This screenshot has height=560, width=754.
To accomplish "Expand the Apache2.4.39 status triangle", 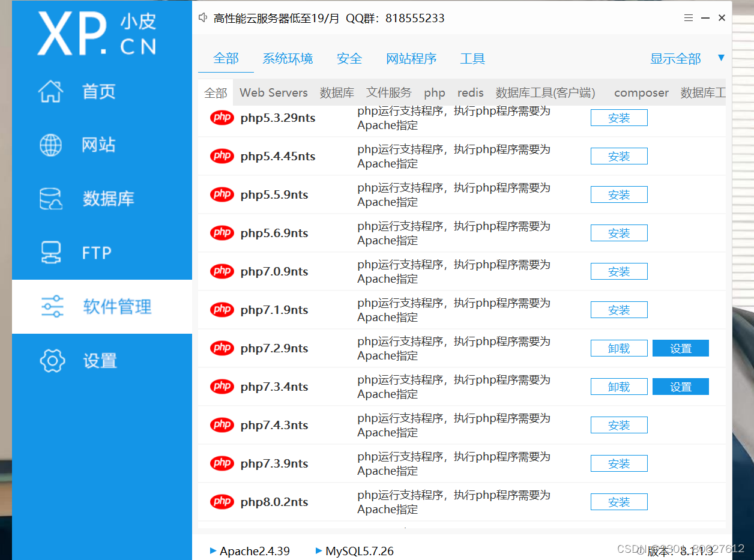I will click(213, 550).
